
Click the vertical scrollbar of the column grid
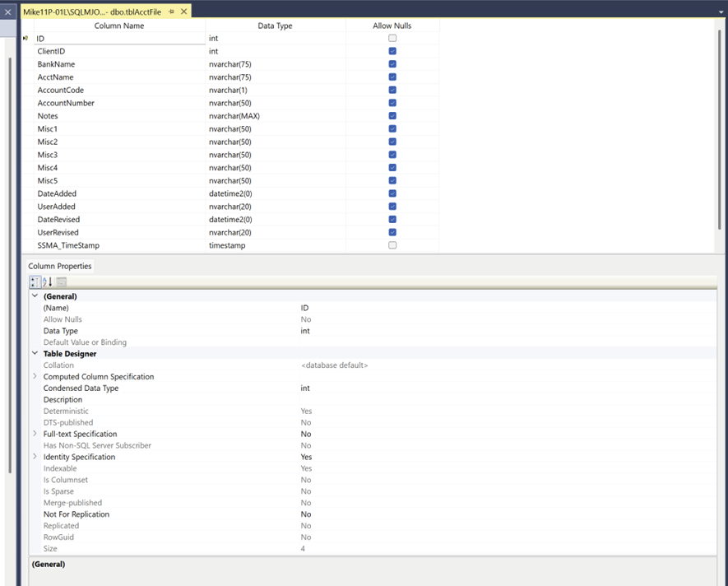pyautogui.click(x=720, y=130)
